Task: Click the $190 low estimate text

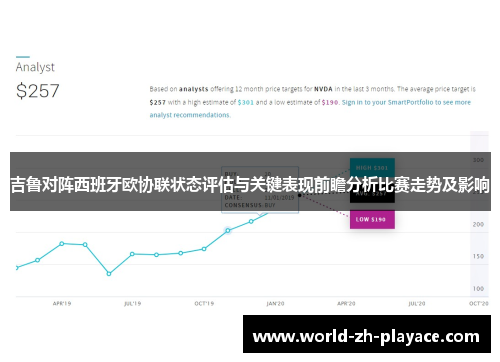Action: click(x=330, y=102)
